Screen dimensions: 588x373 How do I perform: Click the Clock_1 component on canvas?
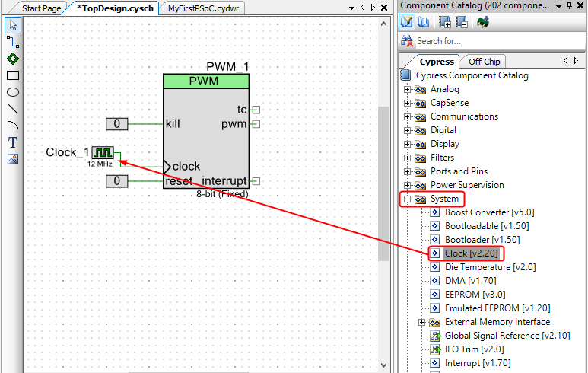click(103, 153)
